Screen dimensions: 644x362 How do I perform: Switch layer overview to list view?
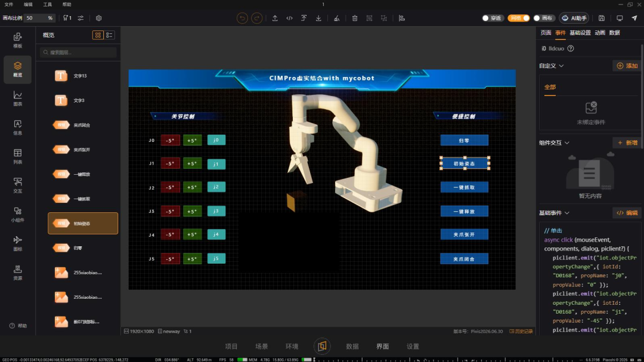point(109,35)
